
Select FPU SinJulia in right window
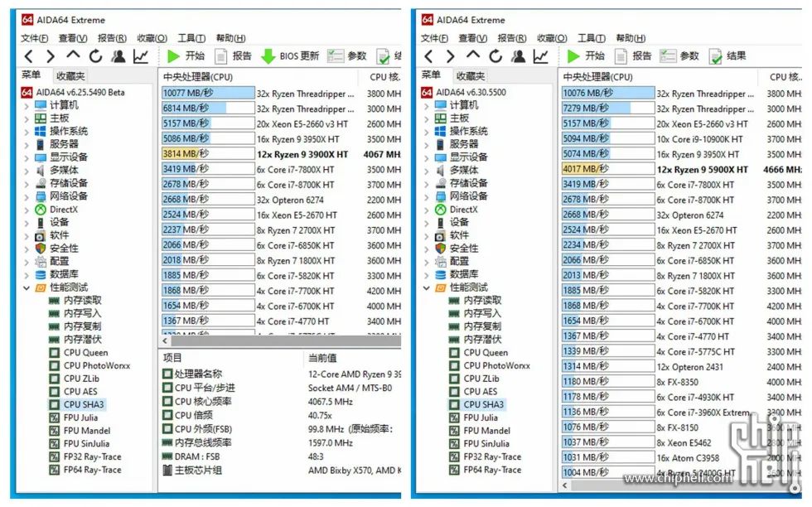[486, 444]
